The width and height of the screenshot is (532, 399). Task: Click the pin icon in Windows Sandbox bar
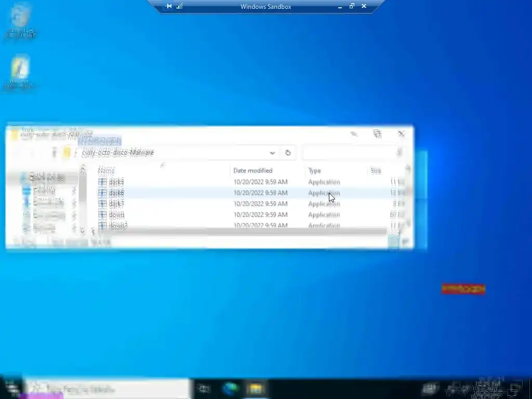pyautogui.click(x=168, y=6)
